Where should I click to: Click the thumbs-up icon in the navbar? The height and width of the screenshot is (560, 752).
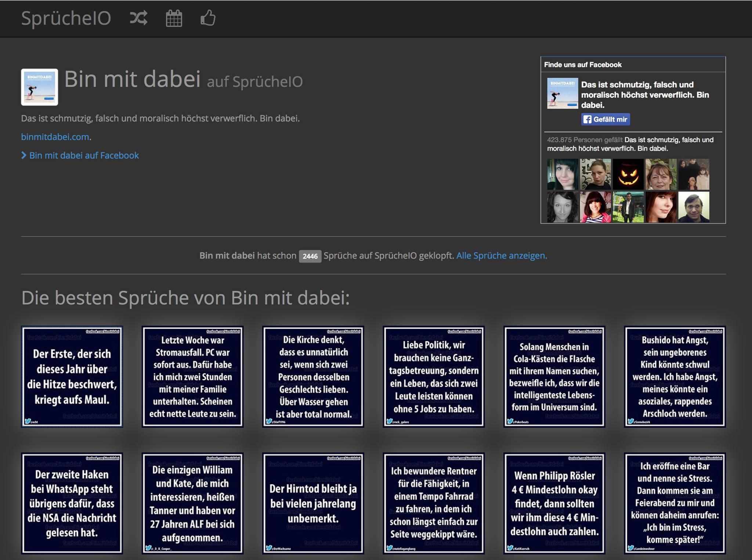click(x=208, y=18)
